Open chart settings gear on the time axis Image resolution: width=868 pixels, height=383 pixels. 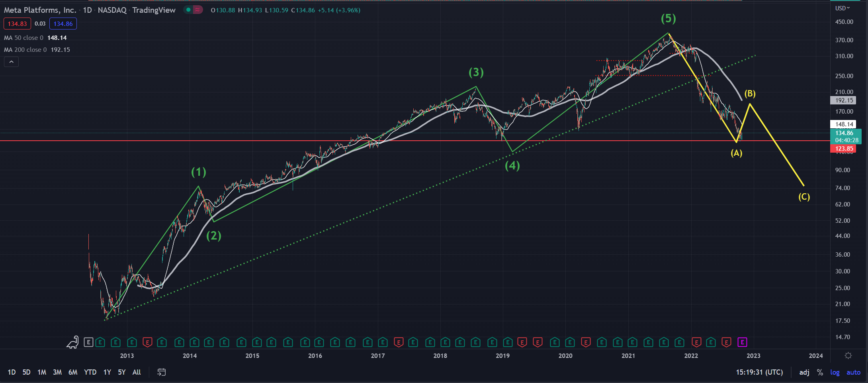click(848, 356)
